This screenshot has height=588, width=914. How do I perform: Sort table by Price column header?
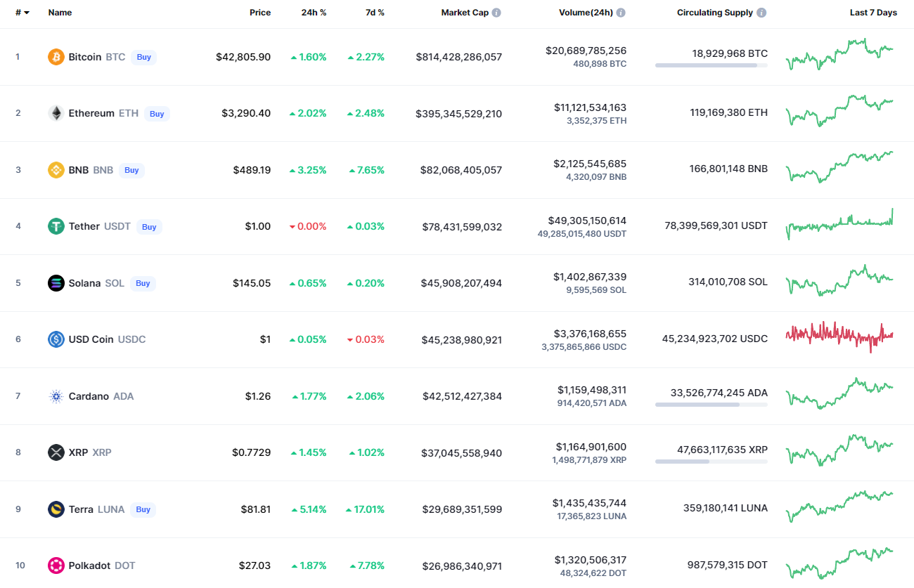pyautogui.click(x=259, y=13)
